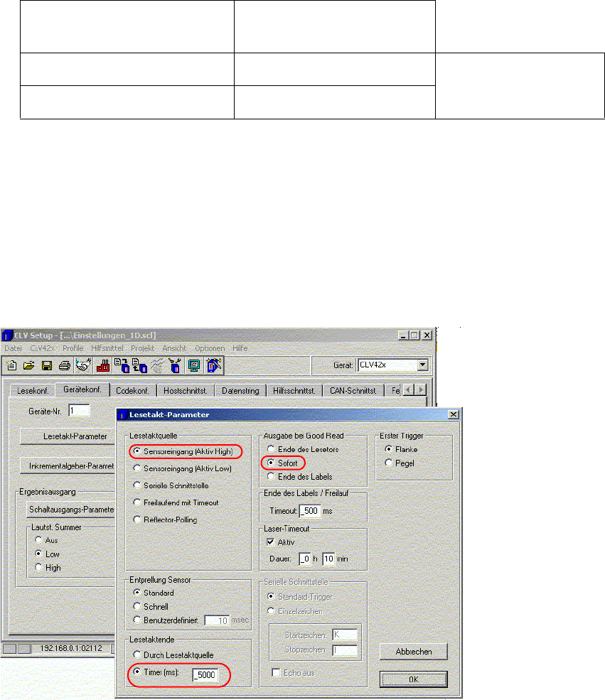Toggle the Echo aus checkbox
The width and height of the screenshot is (605, 700).
[x=277, y=672]
